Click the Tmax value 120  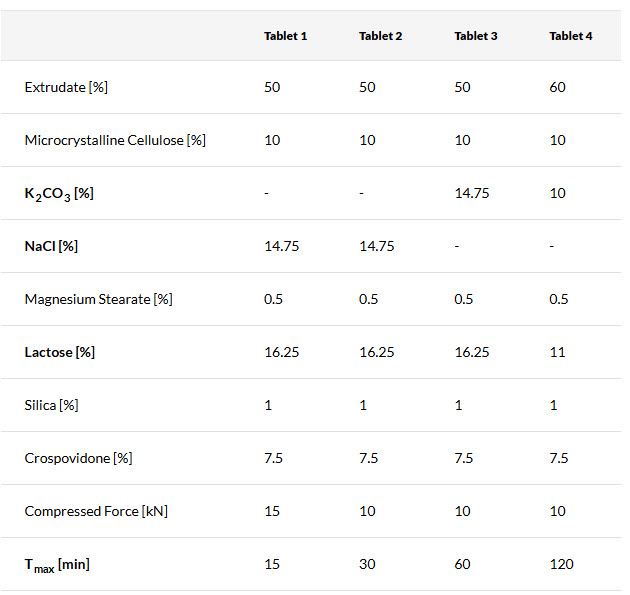[x=561, y=564]
